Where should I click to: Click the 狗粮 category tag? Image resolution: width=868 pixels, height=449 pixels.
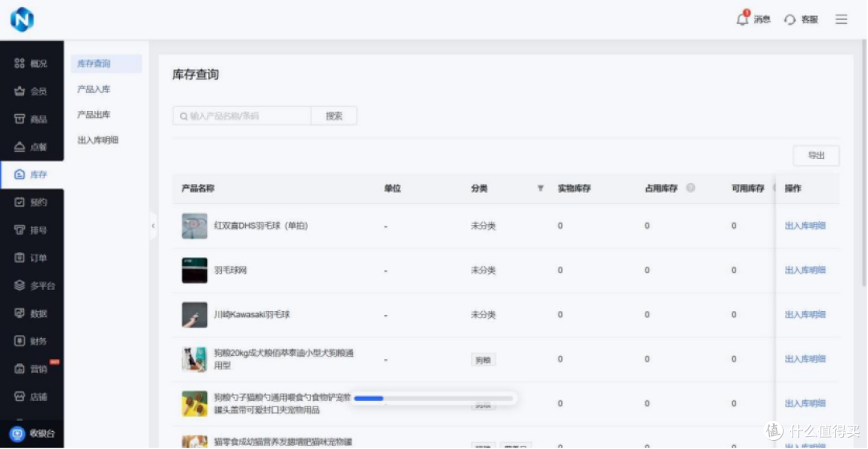[x=483, y=359]
